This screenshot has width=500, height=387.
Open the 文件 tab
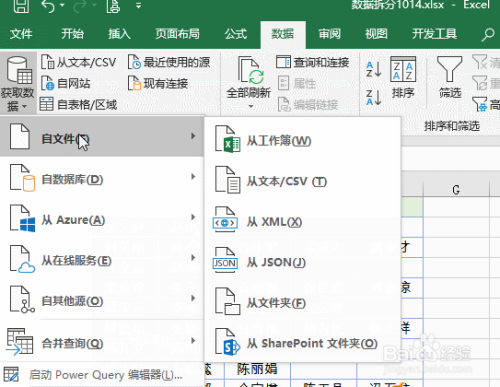[21, 34]
